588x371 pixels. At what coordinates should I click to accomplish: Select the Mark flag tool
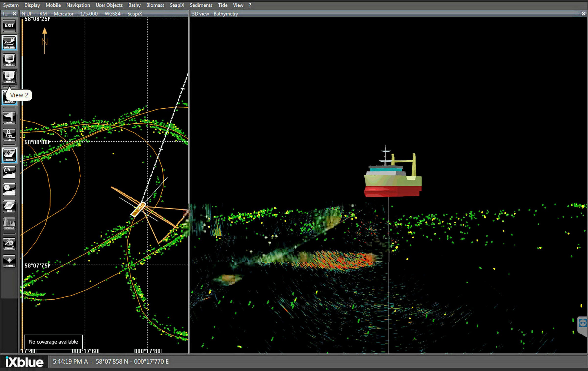click(x=9, y=118)
